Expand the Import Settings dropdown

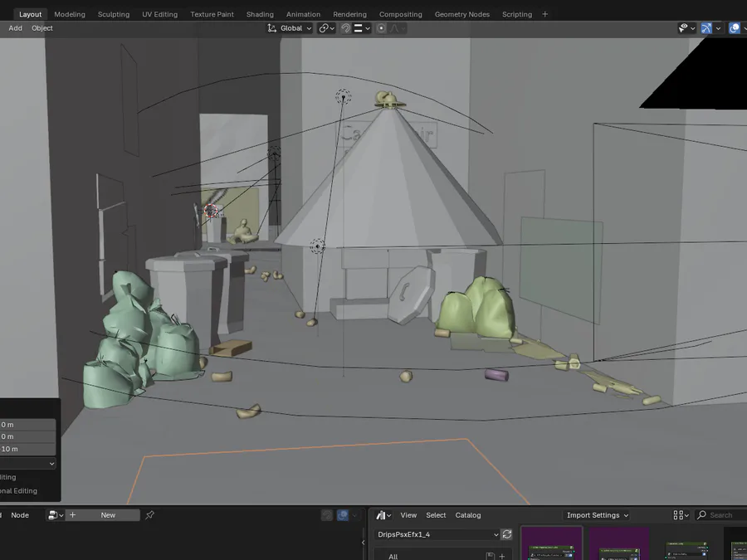tap(597, 515)
